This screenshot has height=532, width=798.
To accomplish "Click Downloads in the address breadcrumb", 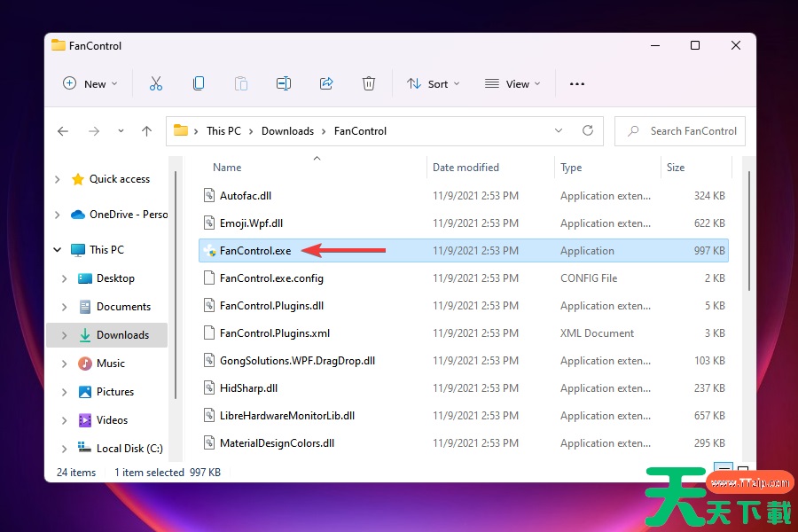I will [x=287, y=130].
